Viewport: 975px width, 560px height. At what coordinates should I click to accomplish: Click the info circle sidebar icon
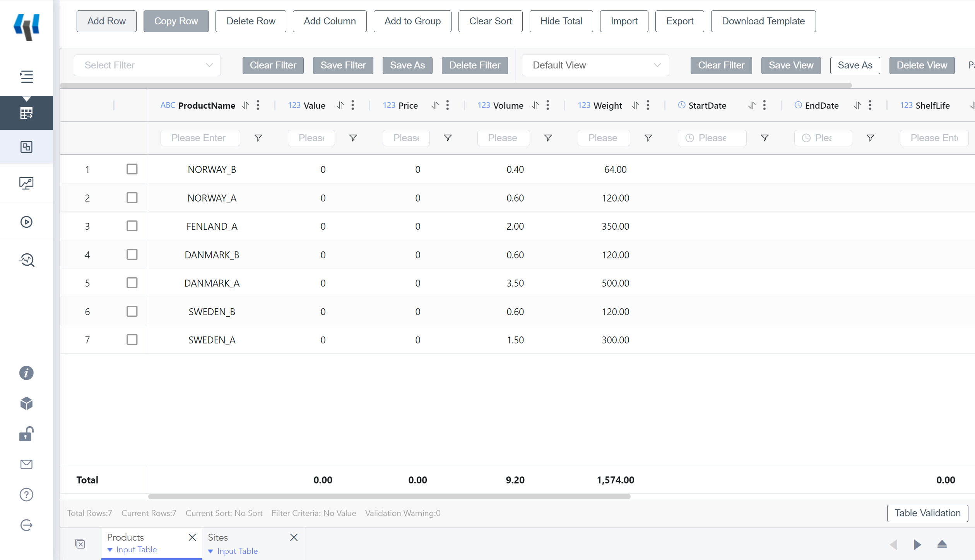(26, 373)
